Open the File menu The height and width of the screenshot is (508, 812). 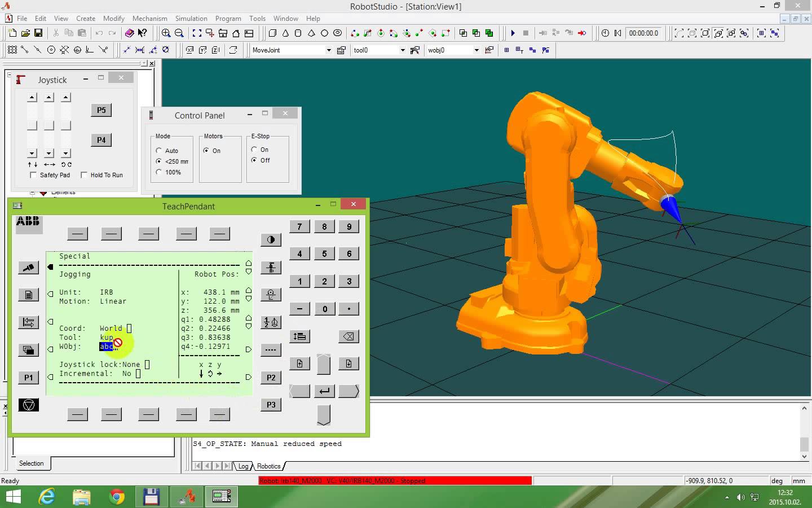click(x=22, y=18)
